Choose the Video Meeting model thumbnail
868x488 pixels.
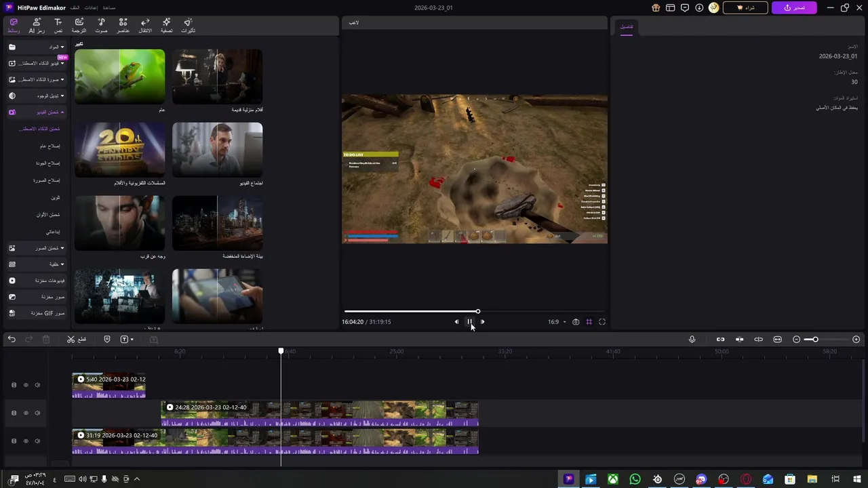point(217,150)
